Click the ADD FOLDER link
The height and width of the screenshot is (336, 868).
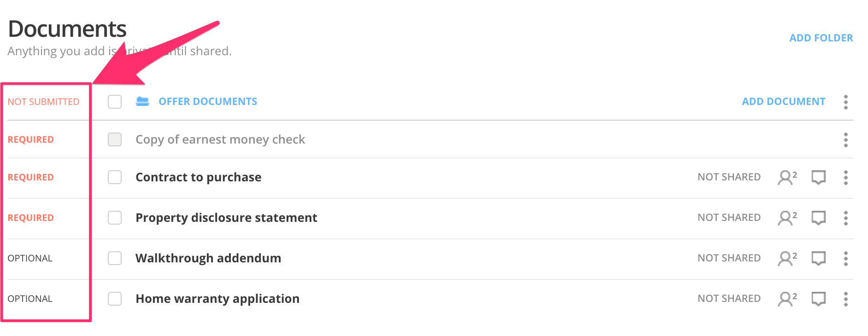pos(821,38)
